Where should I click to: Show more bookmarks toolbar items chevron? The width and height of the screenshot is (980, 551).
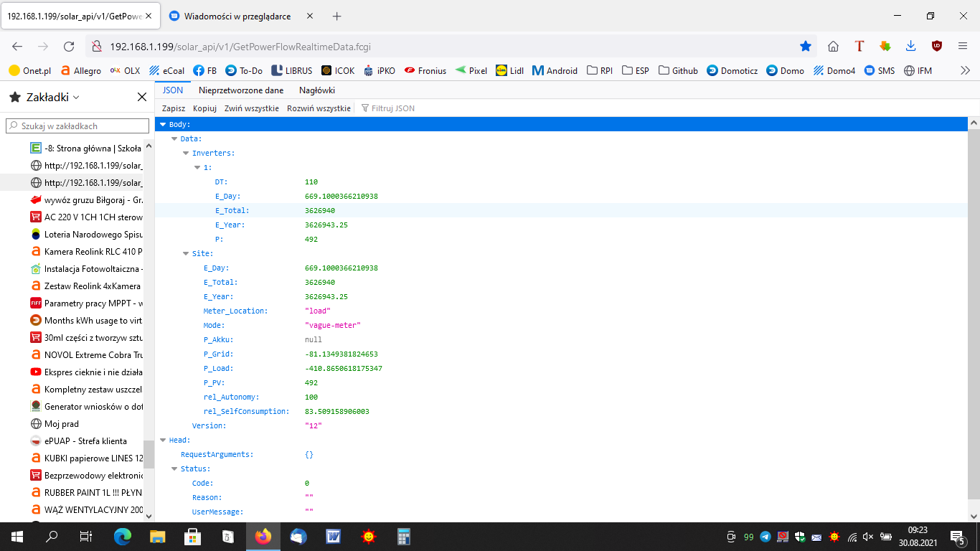[x=965, y=70]
